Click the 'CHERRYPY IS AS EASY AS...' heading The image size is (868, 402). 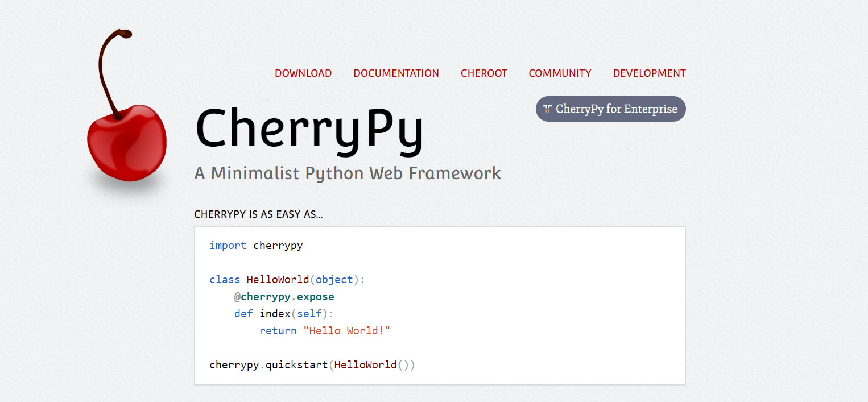(x=258, y=215)
